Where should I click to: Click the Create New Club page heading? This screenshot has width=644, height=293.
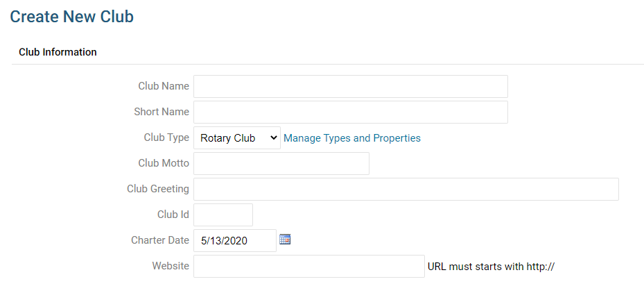click(71, 17)
